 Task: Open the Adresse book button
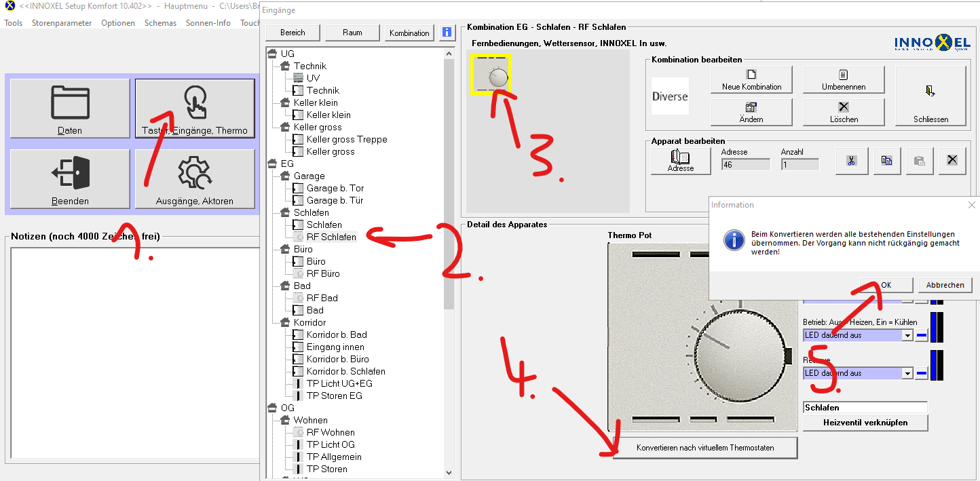680,161
